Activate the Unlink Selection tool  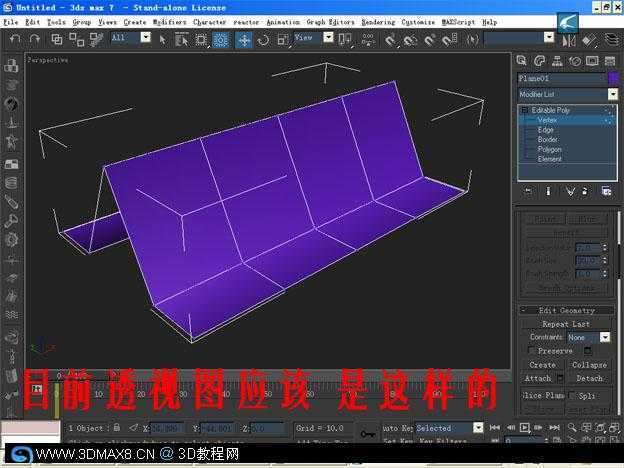click(76, 39)
